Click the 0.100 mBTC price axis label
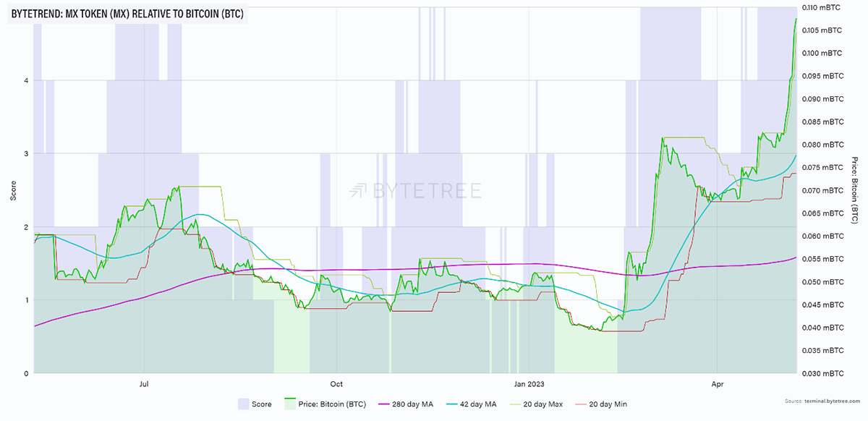The image size is (868, 421). pyautogui.click(x=821, y=53)
